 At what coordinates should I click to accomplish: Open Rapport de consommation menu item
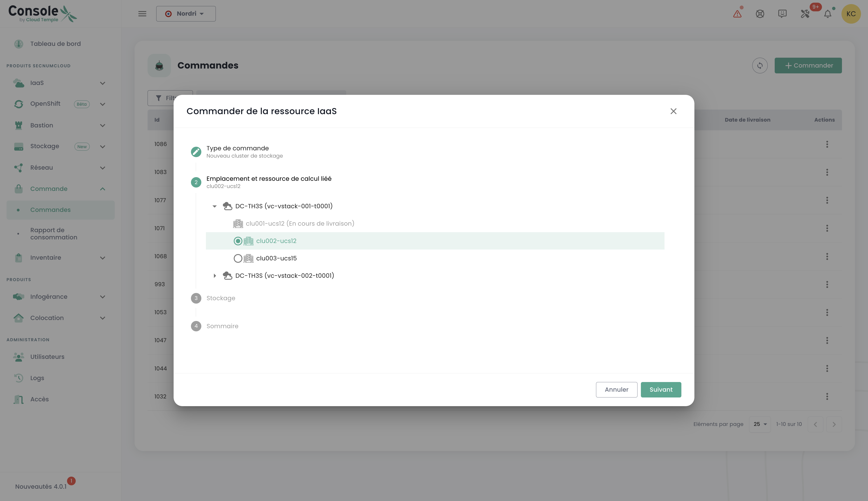54,234
